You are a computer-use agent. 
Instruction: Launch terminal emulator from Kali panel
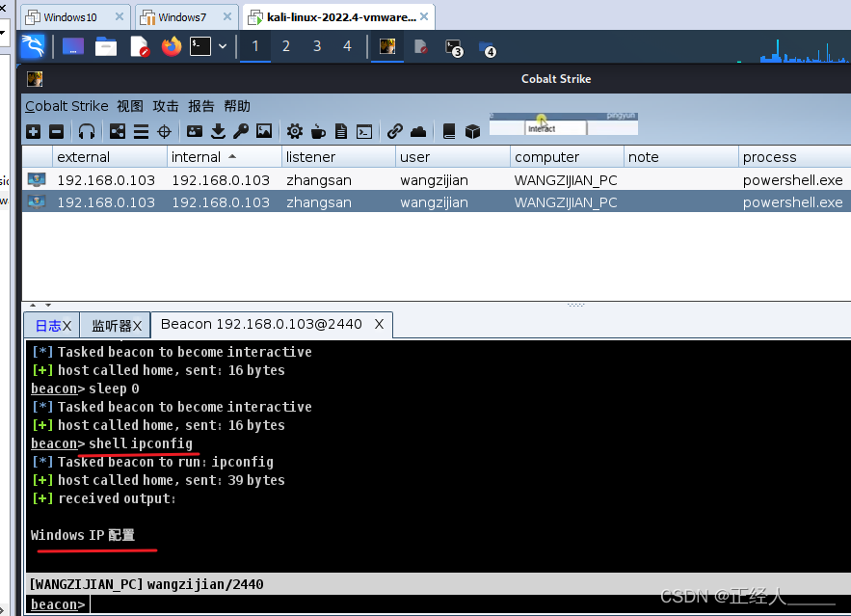[200, 46]
